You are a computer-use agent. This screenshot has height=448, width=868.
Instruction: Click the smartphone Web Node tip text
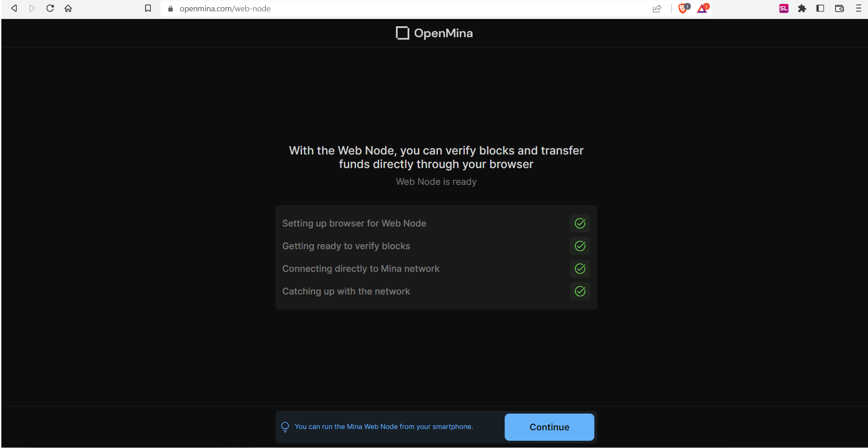(384, 427)
